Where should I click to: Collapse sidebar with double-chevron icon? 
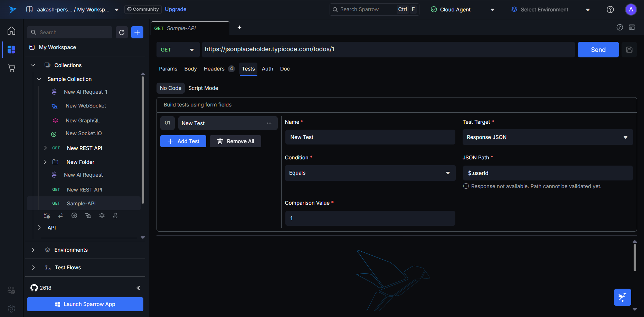tap(138, 288)
